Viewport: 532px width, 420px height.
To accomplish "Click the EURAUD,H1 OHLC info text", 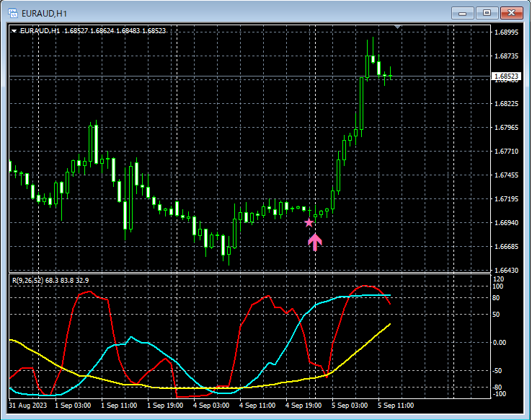I will (x=93, y=31).
